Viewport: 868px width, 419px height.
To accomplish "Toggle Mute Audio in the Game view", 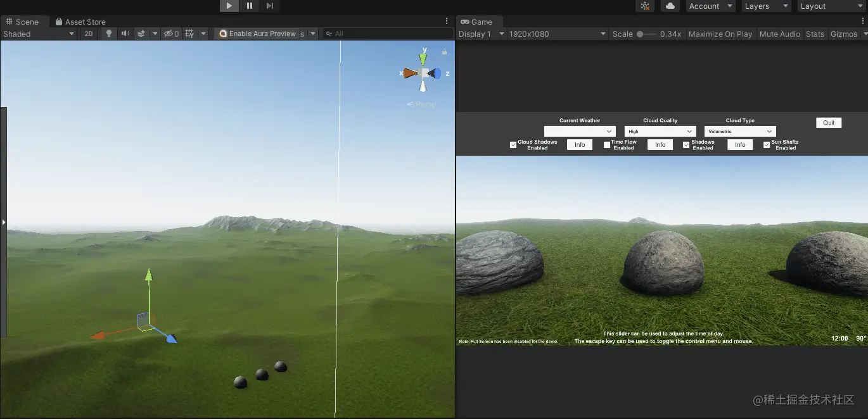I will pyautogui.click(x=780, y=34).
